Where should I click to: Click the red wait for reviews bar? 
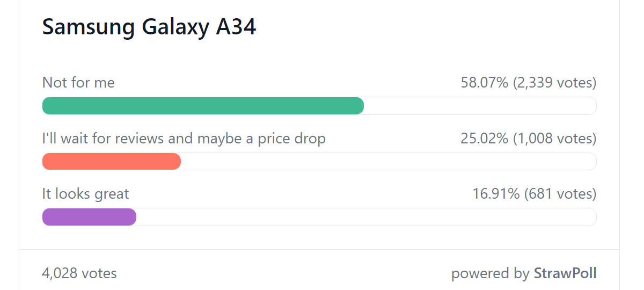tap(112, 161)
